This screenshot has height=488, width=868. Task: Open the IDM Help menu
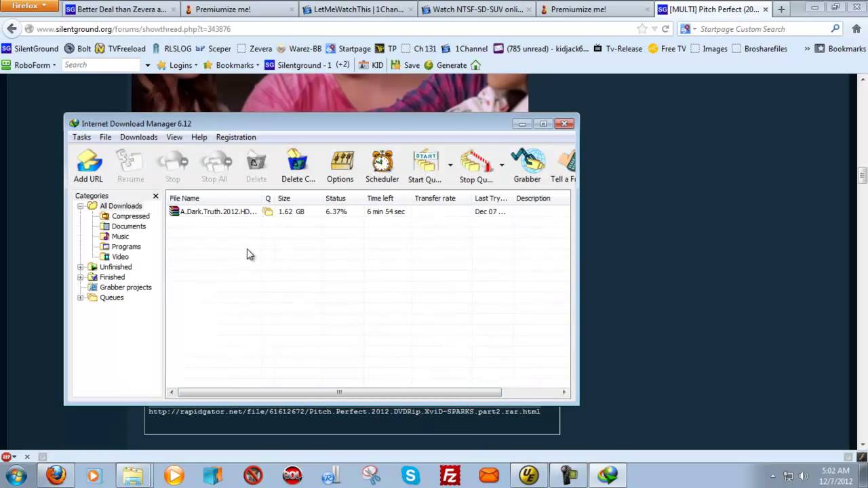click(x=199, y=137)
